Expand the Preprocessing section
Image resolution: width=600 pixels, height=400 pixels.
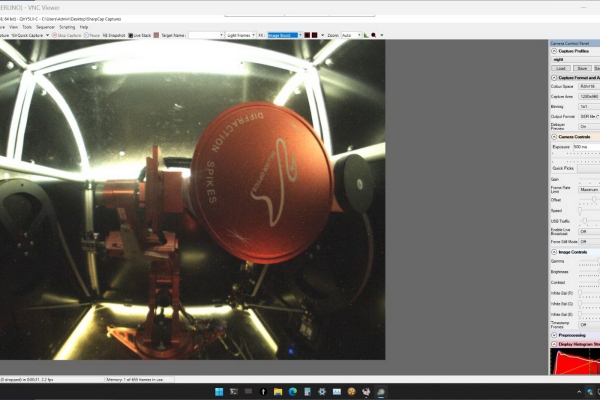click(x=554, y=335)
